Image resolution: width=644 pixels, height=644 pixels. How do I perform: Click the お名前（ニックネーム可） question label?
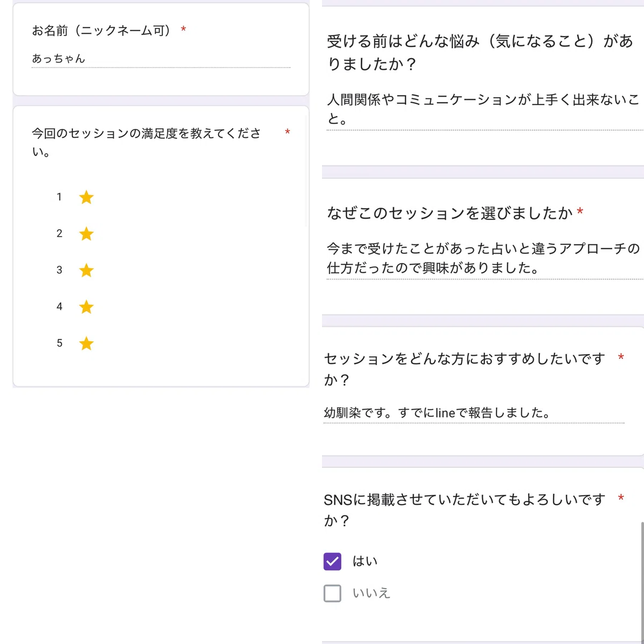[102, 31]
